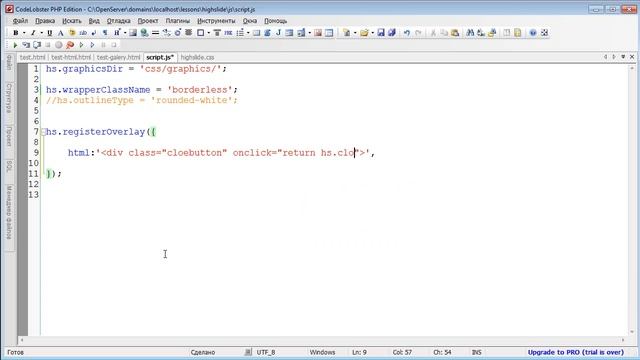Toggle INS insert mode in status bar

pos(476,352)
